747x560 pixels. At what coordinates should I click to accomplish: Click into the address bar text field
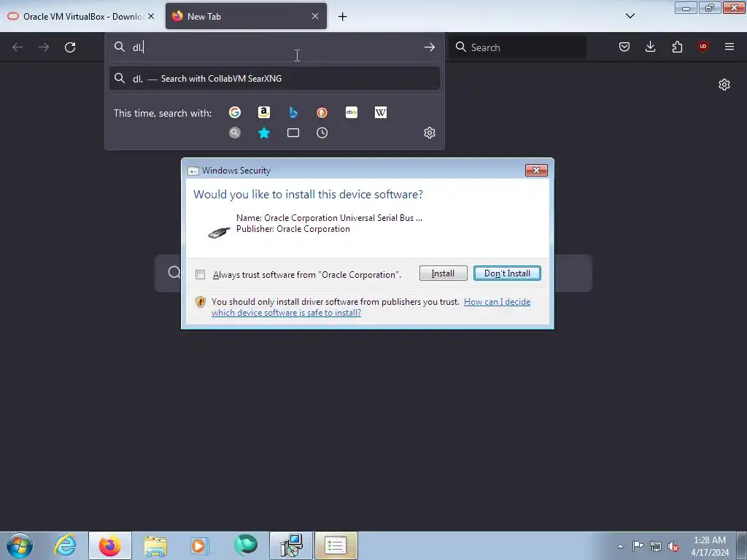tap(274, 47)
